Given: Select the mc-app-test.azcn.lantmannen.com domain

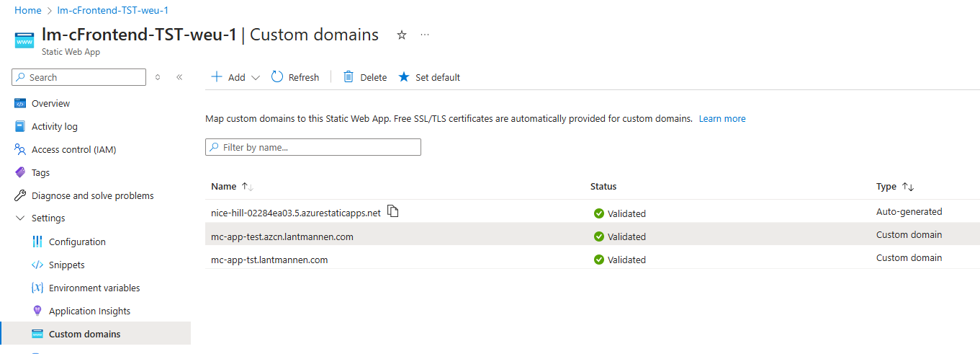Looking at the screenshot, I should (x=282, y=236).
